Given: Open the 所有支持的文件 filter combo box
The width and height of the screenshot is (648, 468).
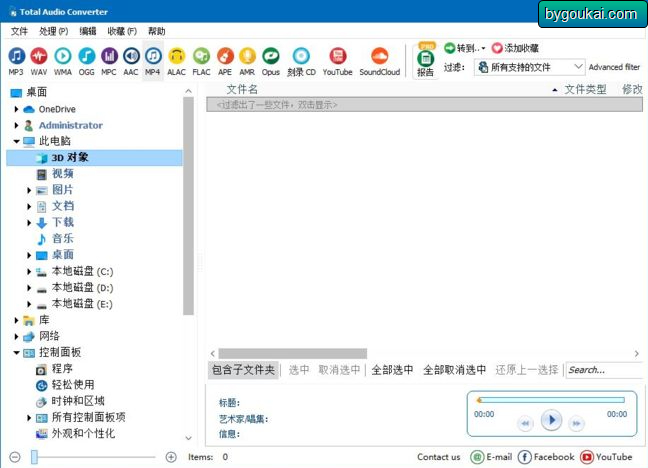Looking at the screenshot, I should click(530, 67).
